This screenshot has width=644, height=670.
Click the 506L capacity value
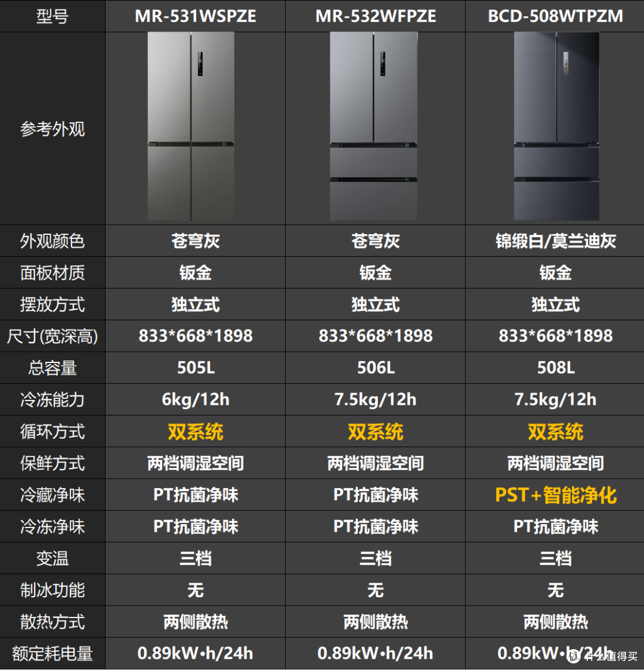(376, 367)
